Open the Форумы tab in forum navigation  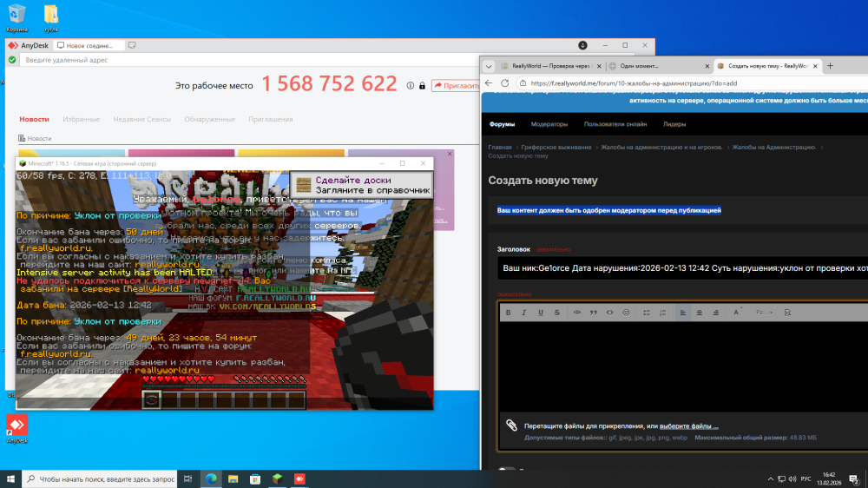click(502, 124)
